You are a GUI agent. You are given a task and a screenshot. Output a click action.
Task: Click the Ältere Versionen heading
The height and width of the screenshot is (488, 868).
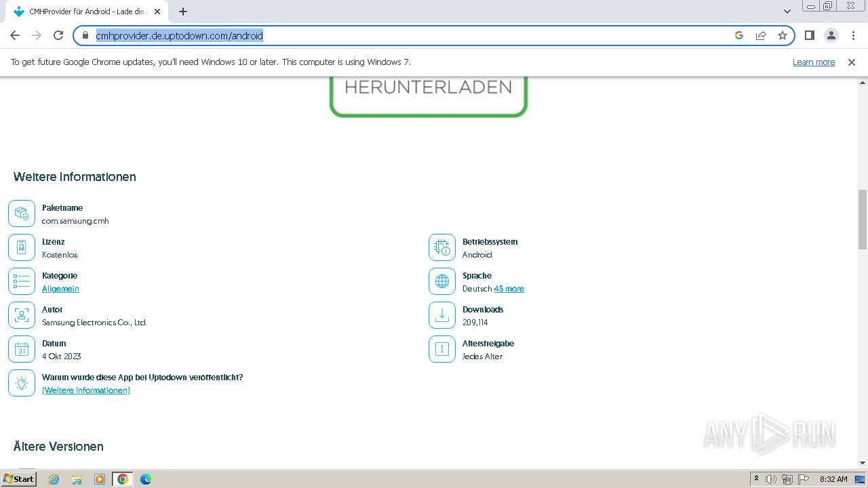[x=58, y=447]
